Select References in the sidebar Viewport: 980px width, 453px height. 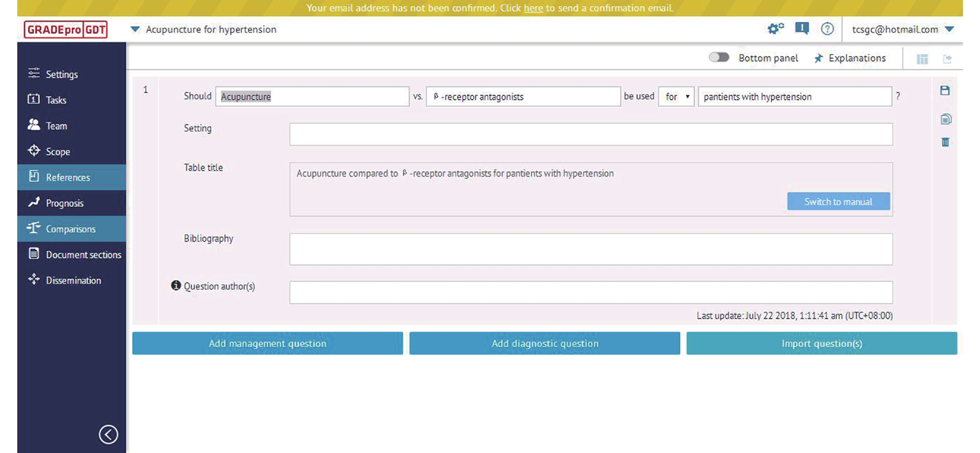tap(71, 177)
